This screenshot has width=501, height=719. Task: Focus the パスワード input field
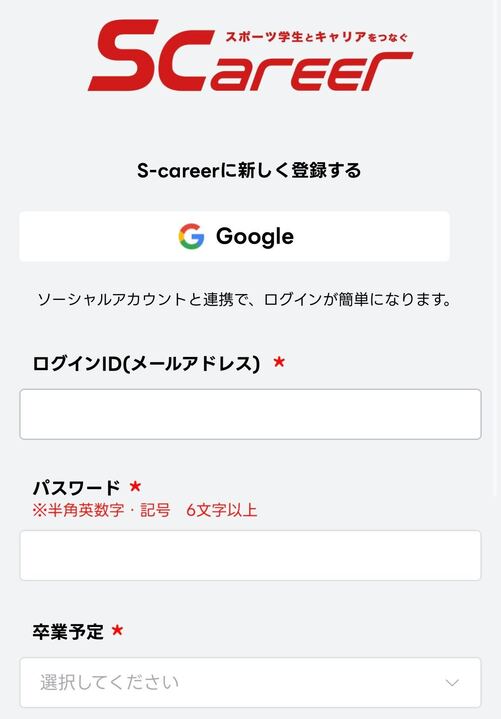(x=250, y=555)
